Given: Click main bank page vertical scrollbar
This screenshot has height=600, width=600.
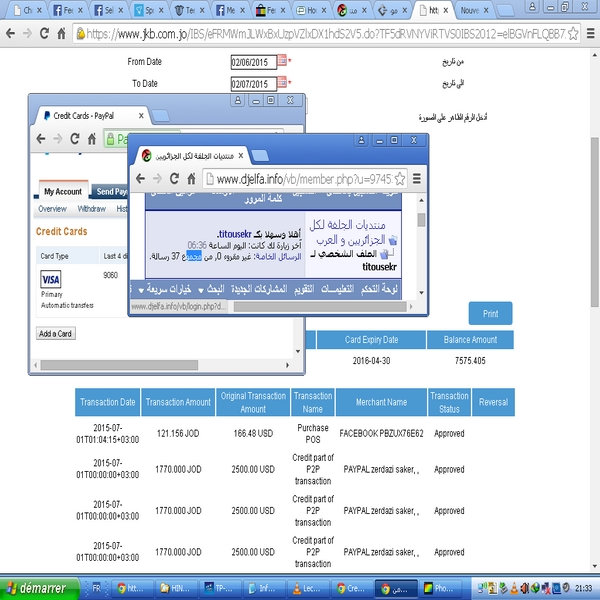Looking at the screenshot, I should pyautogui.click(x=595, y=222).
